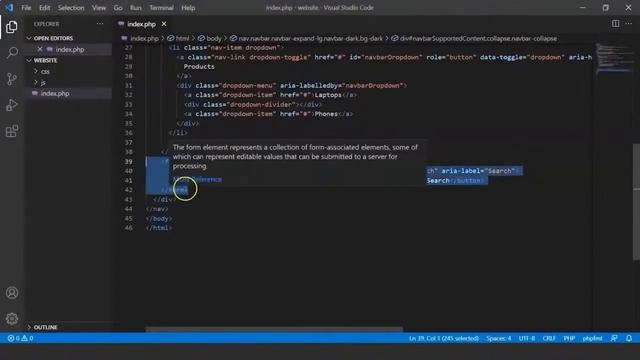The height and width of the screenshot is (360, 640).
Task: Open the View menu
Action: (x=99, y=7)
